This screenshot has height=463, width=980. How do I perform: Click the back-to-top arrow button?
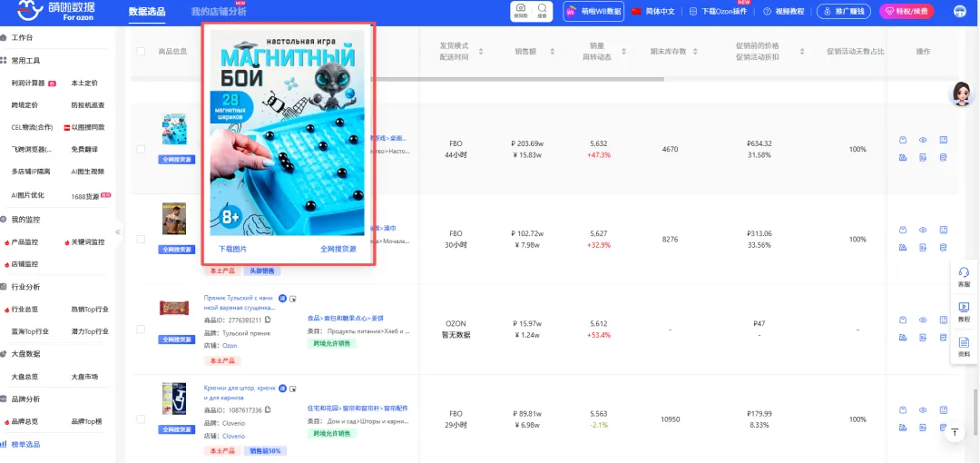click(x=954, y=433)
